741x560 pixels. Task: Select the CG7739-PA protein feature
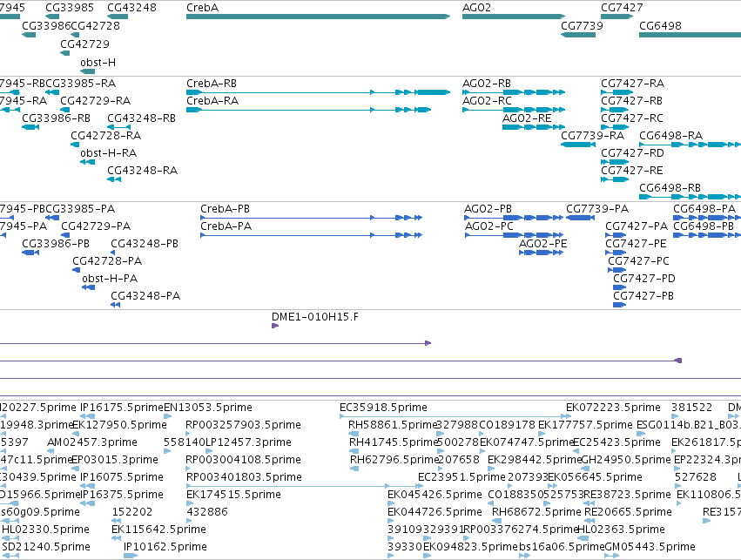580,218
